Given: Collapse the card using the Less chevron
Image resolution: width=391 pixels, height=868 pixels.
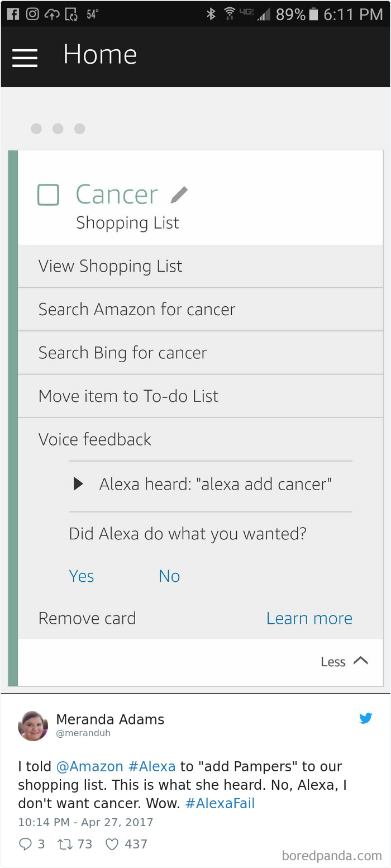Looking at the screenshot, I should (344, 661).
